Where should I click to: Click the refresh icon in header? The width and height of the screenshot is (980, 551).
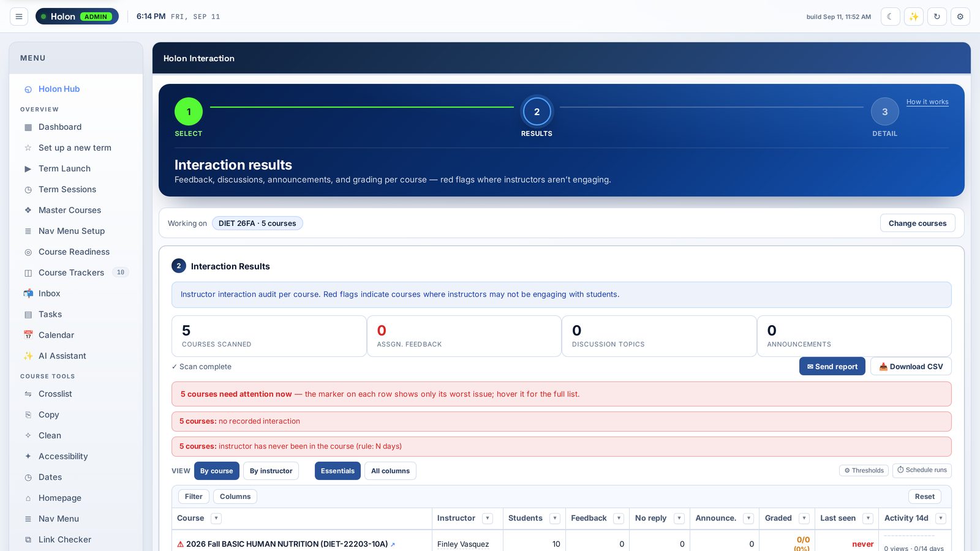pos(937,17)
